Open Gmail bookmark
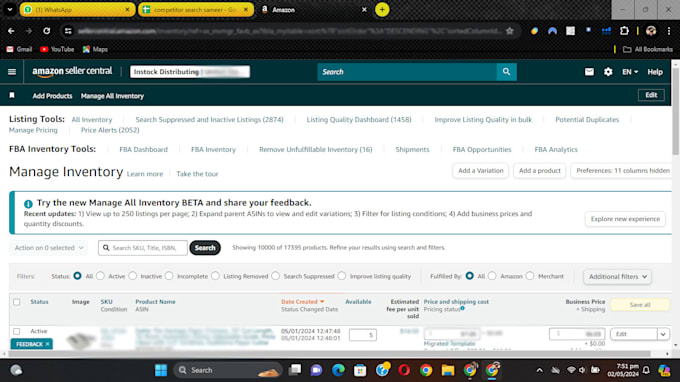 pos(19,49)
